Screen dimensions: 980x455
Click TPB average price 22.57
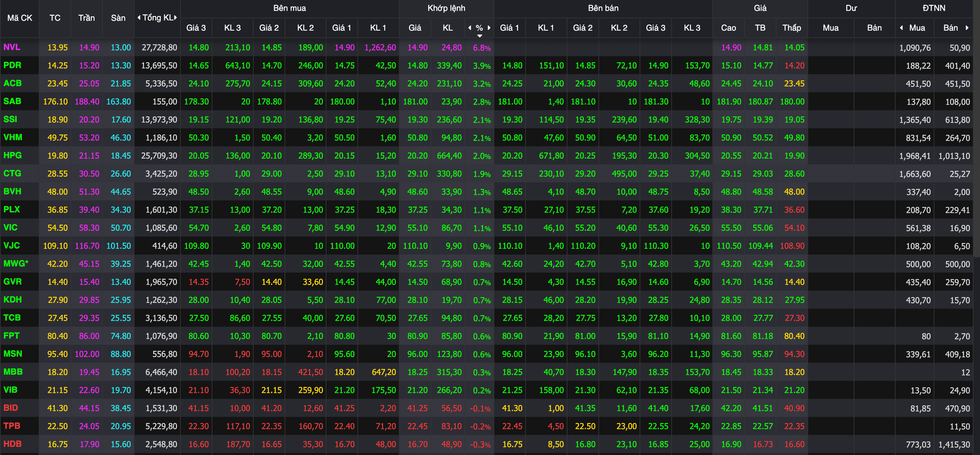763,426
